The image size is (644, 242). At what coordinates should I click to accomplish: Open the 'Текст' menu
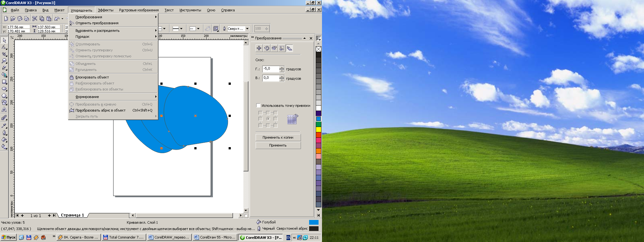tap(169, 10)
